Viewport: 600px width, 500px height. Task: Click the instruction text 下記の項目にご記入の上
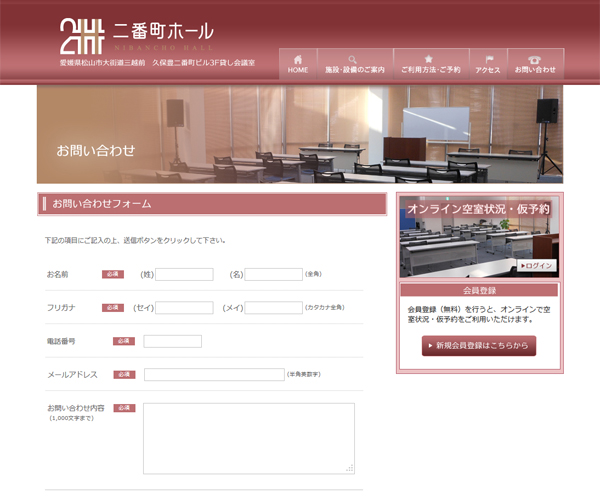135,241
